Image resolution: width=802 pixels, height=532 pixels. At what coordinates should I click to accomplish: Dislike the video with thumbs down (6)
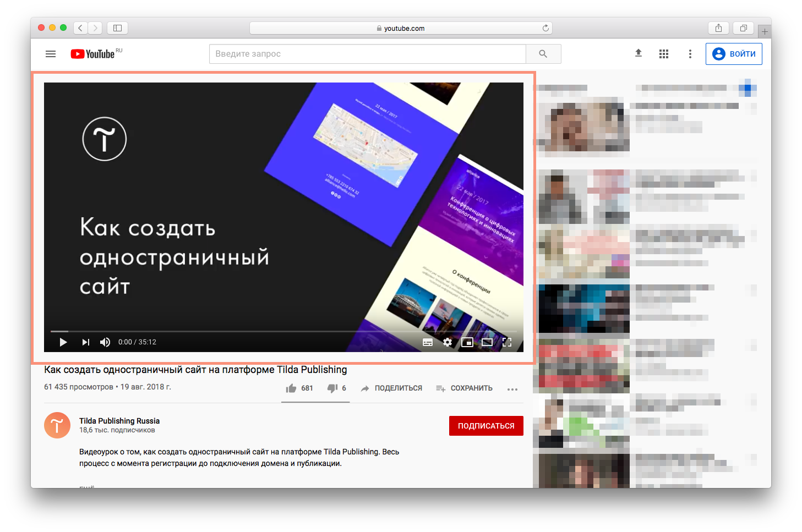336,388
